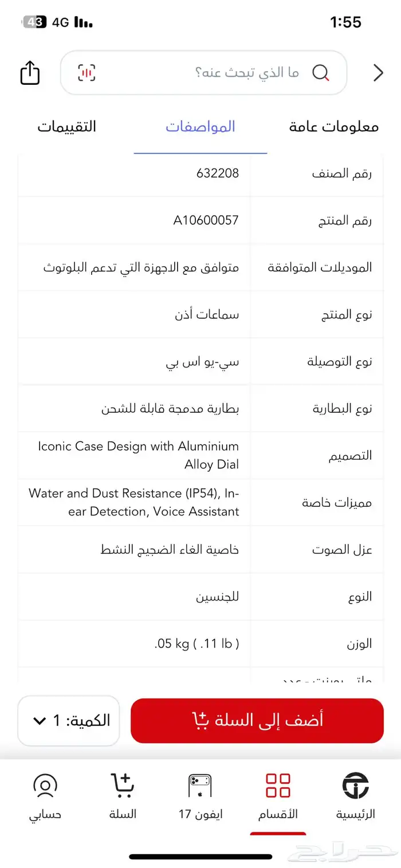
Task: Tap the ايفون 17 phone icon
Action: coord(200,786)
